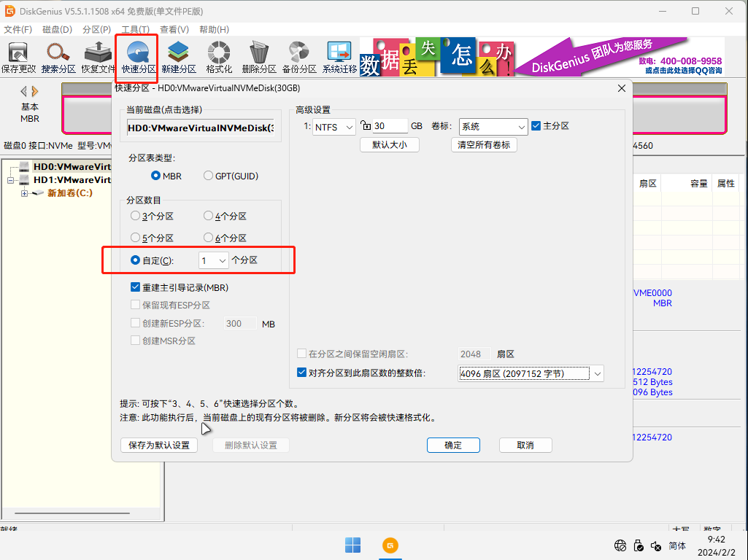The image size is (748, 560).
Task: Click Clear All Labels (清空所有卷标) button
Action: (484, 145)
